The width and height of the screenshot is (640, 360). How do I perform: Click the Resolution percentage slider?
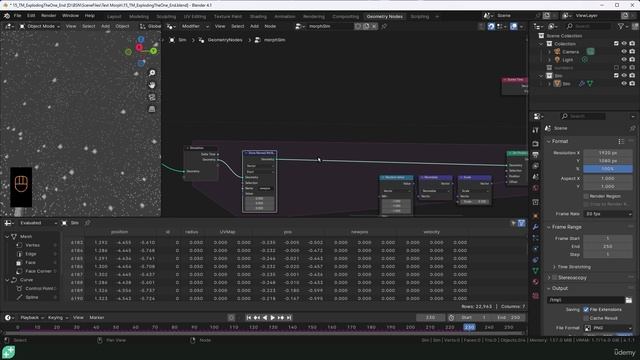608,169
